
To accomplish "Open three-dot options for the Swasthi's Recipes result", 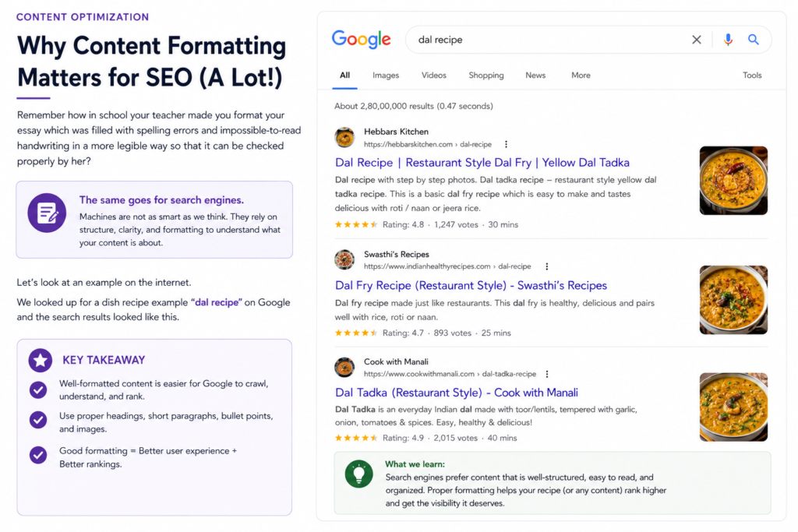I will pos(546,266).
